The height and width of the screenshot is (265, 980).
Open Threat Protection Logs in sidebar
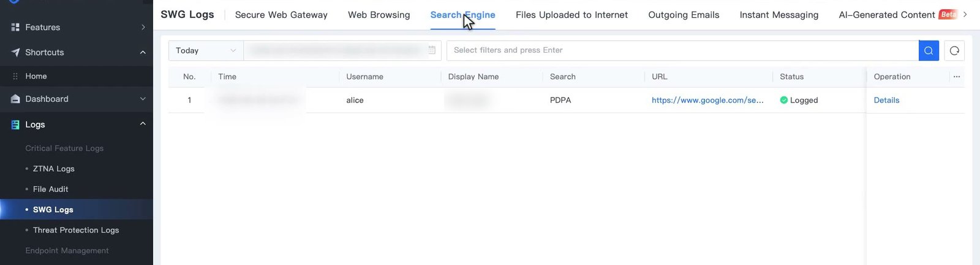76,230
